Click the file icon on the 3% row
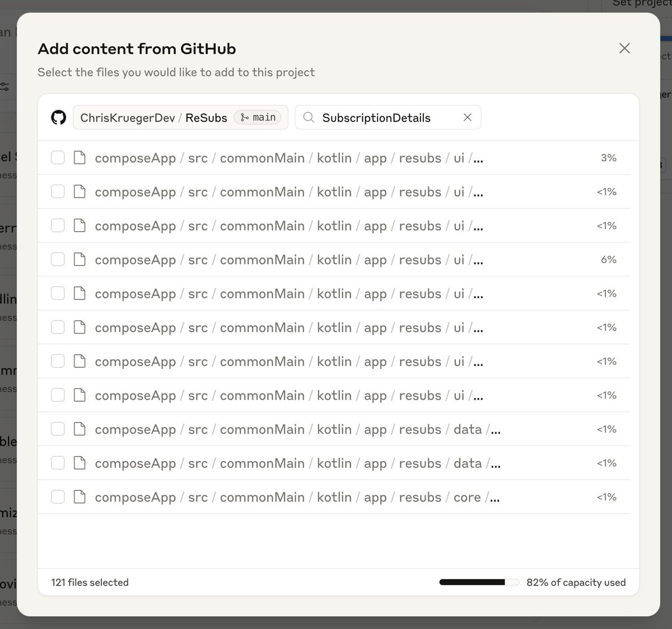This screenshot has height=629, width=672. tap(80, 158)
